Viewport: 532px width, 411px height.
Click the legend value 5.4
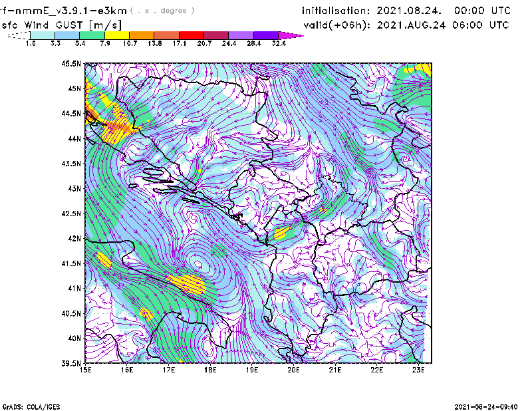coord(80,43)
